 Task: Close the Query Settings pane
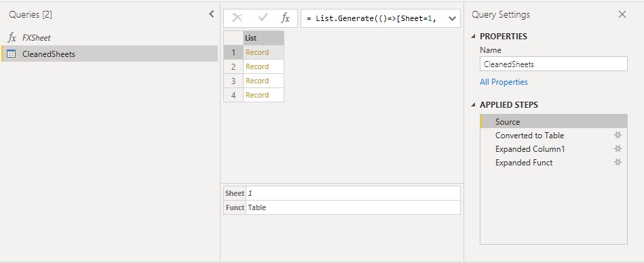[x=622, y=14]
